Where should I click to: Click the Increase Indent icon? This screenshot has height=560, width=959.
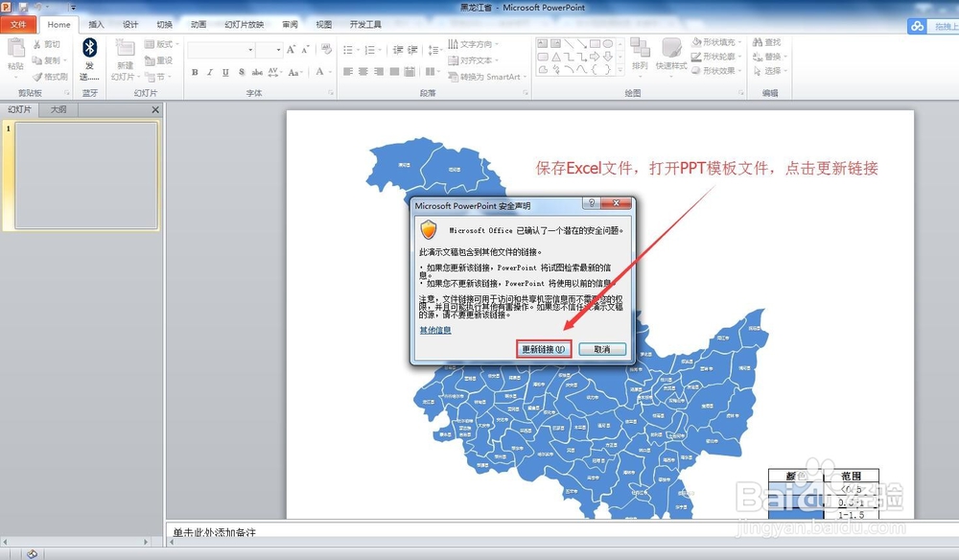click(x=412, y=50)
